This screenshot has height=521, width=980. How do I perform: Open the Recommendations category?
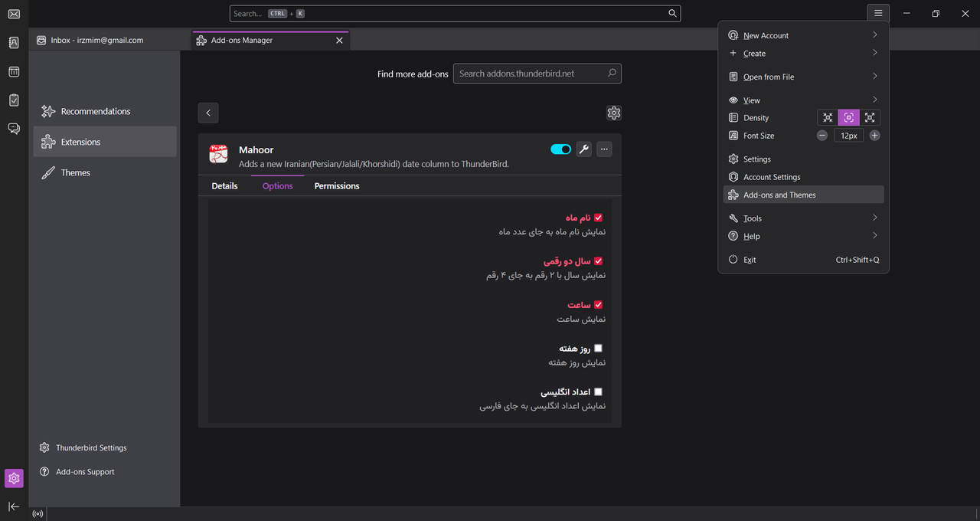(x=105, y=111)
